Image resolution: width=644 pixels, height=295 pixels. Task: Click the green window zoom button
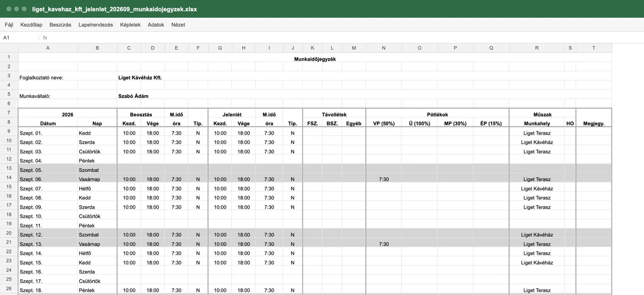pyautogui.click(x=24, y=9)
